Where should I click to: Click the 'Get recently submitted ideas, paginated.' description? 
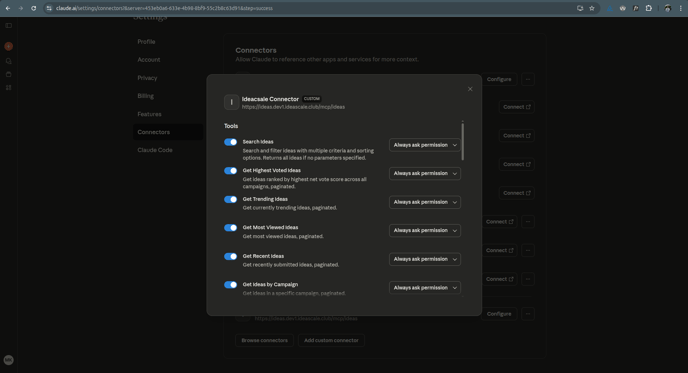(290, 265)
